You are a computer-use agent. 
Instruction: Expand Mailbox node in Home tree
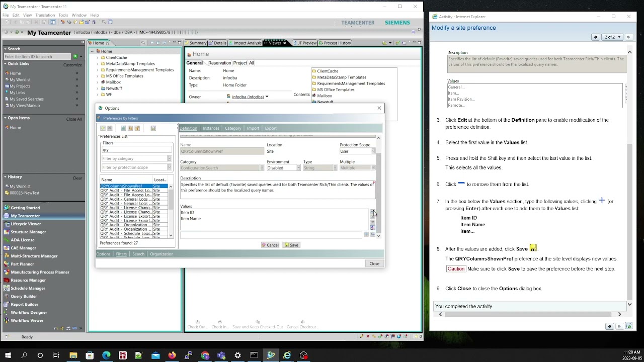98,82
